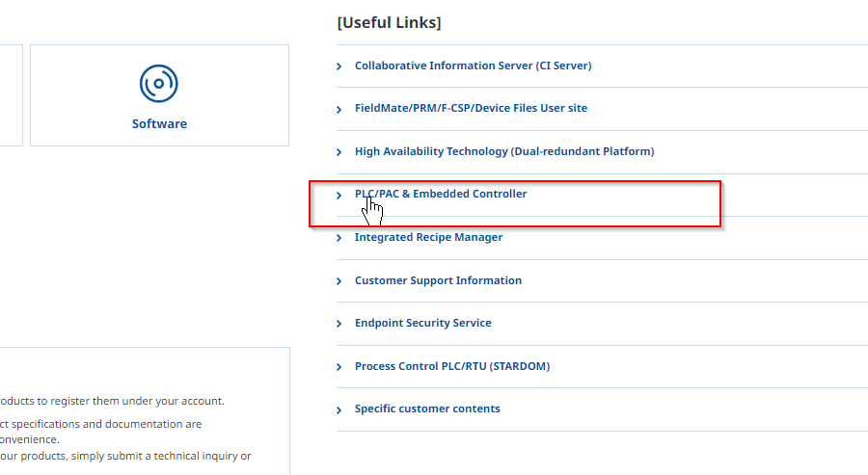The width and height of the screenshot is (868, 475).
Task: Open Process Control PLC/RTU (STARDOM) link
Action: point(452,367)
